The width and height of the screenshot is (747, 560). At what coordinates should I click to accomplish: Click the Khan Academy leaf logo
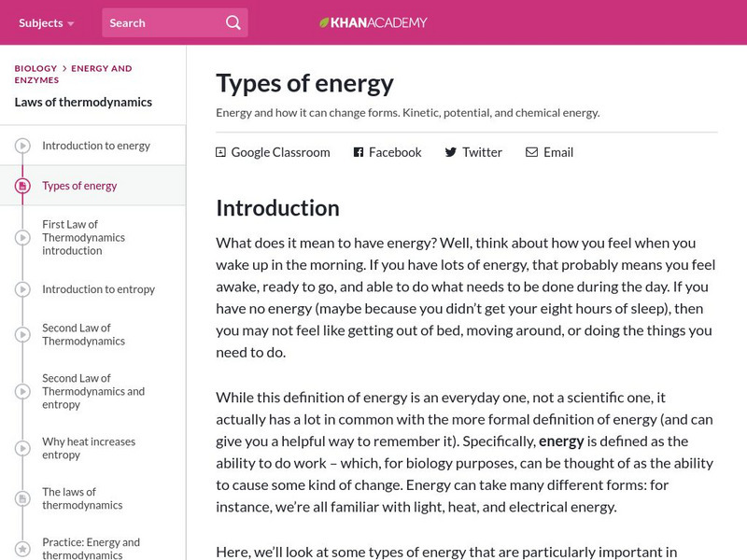pyautogui.click(x=324, y=22)
